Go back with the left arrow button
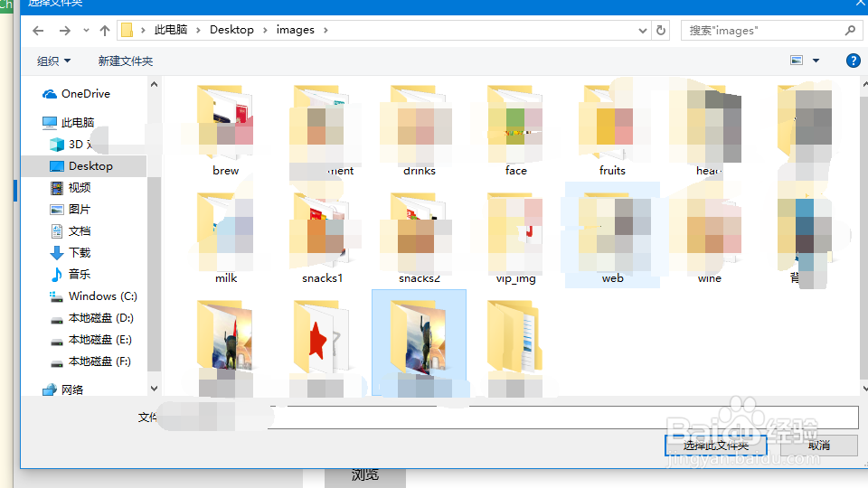This screenshot has width=868, height=488. tap(38, 31)
